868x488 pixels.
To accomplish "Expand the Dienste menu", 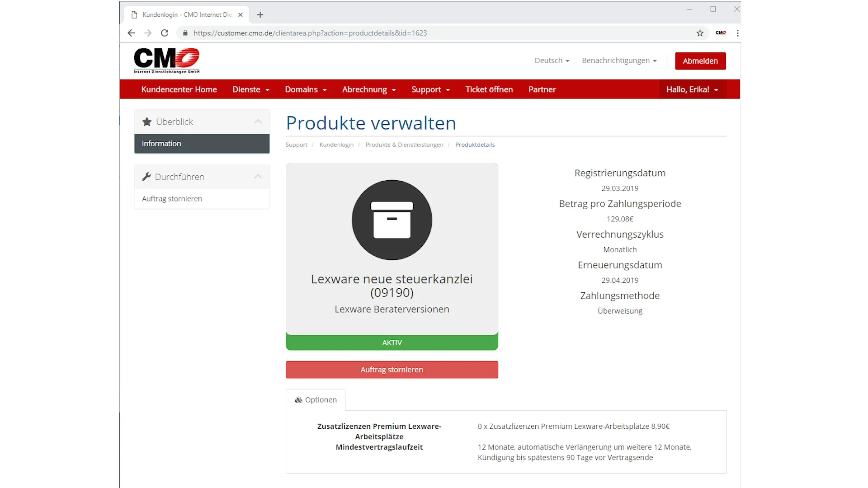I will coord(251,89).
